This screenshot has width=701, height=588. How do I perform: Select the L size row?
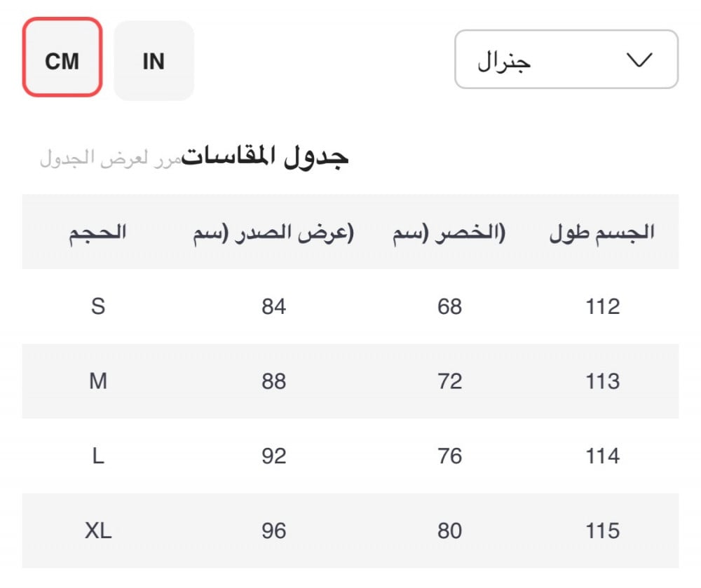(98, 456)
